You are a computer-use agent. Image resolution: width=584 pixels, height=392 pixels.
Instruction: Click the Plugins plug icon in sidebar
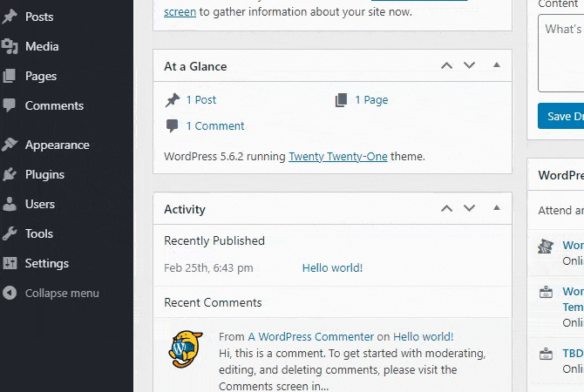pyautogui.click(x=10, y=174)
